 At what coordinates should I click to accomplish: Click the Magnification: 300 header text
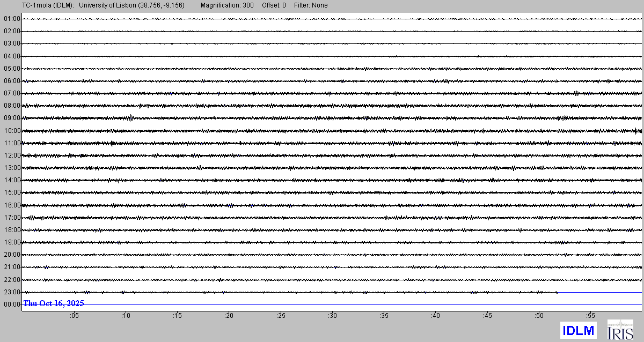point(223,5)
